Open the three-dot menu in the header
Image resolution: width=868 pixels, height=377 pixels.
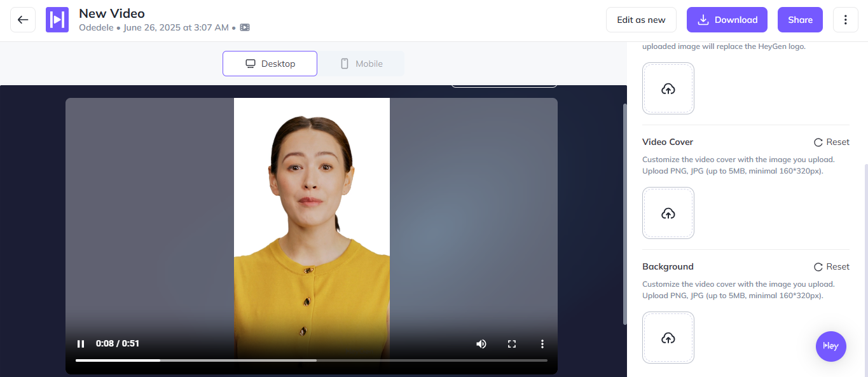coord(846,20)
